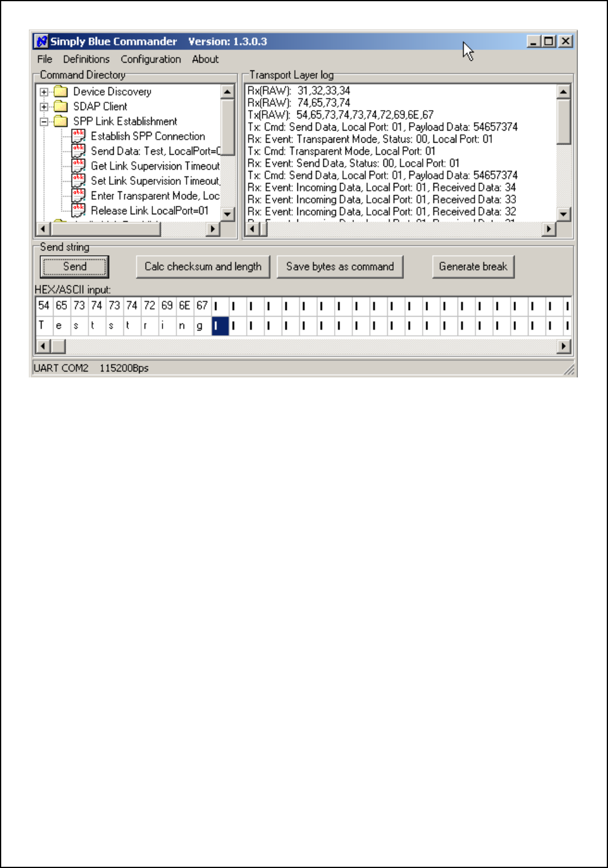Open the File menu
Image resolution: width=608 pixels, height=868 pixels.
click(45, 59)
